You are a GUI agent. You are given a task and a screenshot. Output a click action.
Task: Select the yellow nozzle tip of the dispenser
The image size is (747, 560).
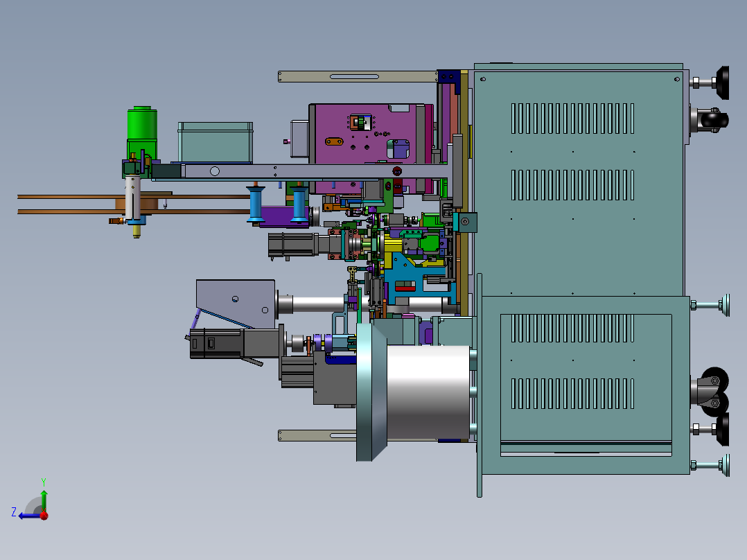click(137, 231)
